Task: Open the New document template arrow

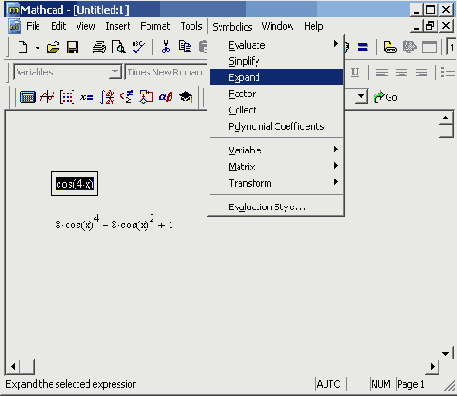Action: (37, 47)
